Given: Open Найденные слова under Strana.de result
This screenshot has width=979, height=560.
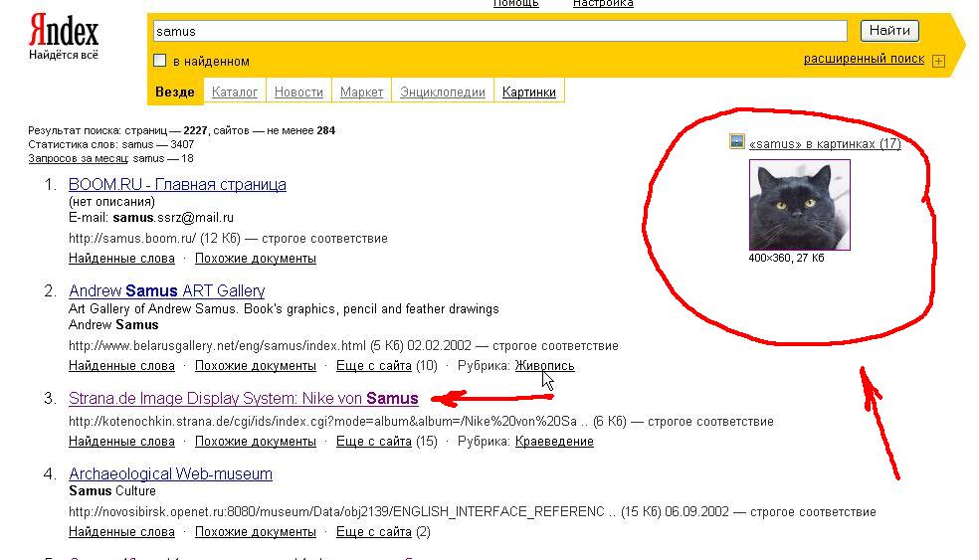Looking at the screenshot, I should click(121, 442).
